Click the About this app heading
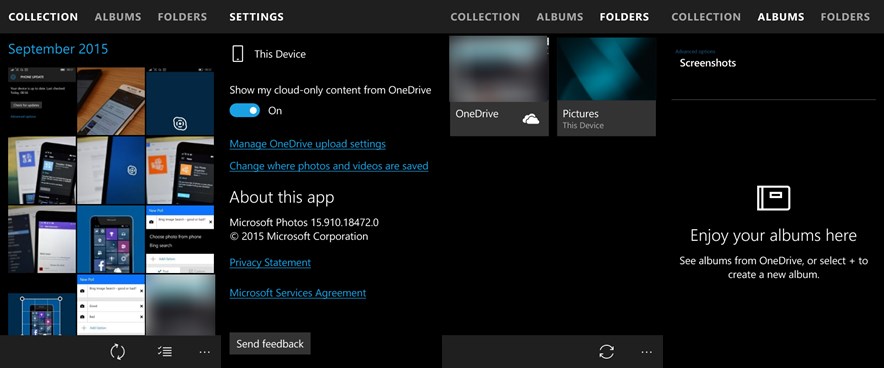 click(x=282, y=197)
